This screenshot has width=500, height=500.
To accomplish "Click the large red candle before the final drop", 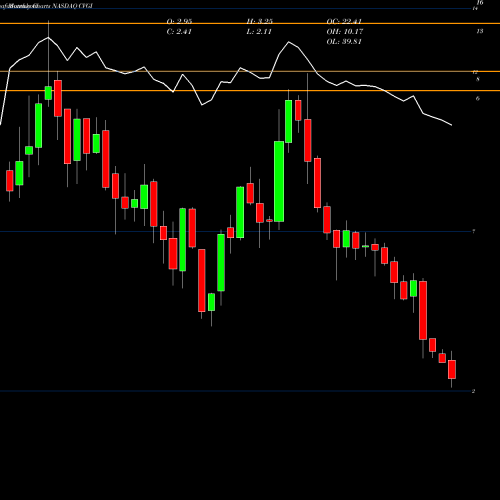I will (x=423, y=310).
